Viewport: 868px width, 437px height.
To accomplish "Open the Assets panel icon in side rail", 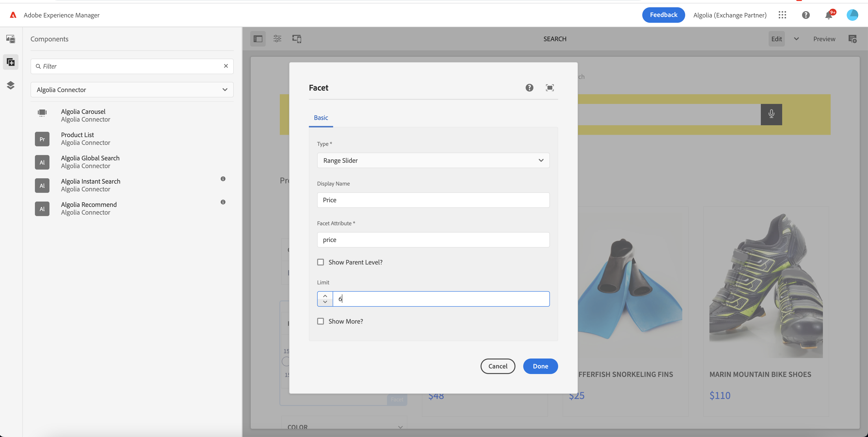I will (x=10, y=39).
